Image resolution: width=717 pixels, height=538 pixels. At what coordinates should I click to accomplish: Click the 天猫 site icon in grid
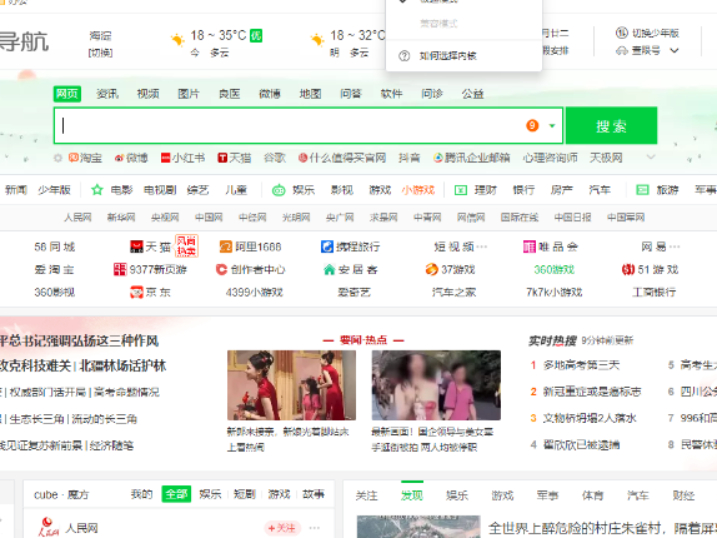(x=137, y=247)
